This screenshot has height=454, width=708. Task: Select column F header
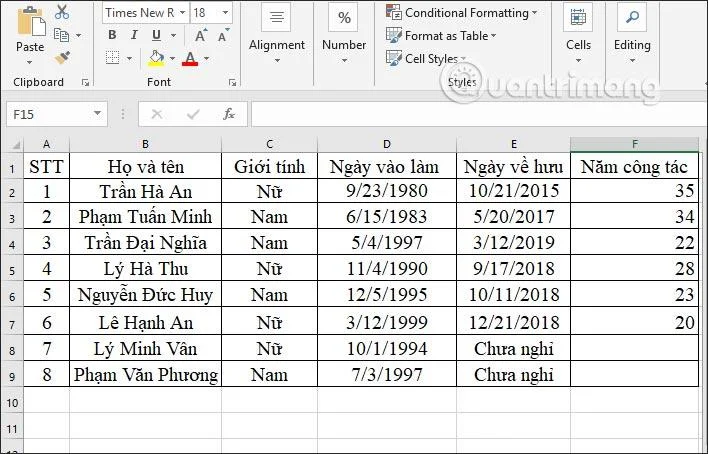634,145
